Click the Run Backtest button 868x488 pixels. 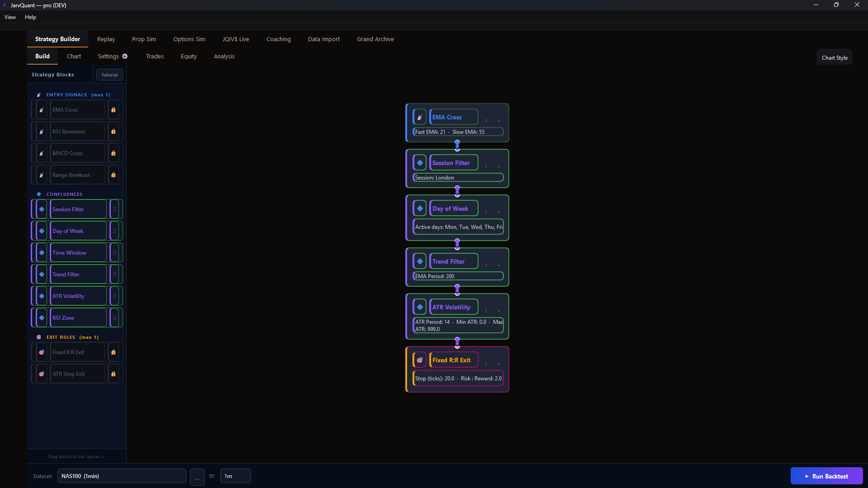click(x=826, y=476)
